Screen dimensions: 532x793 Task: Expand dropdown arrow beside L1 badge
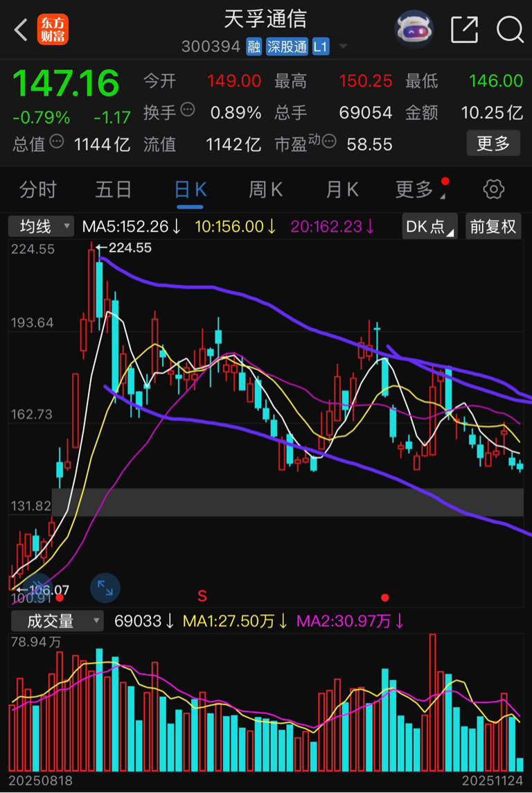[343, 47]
